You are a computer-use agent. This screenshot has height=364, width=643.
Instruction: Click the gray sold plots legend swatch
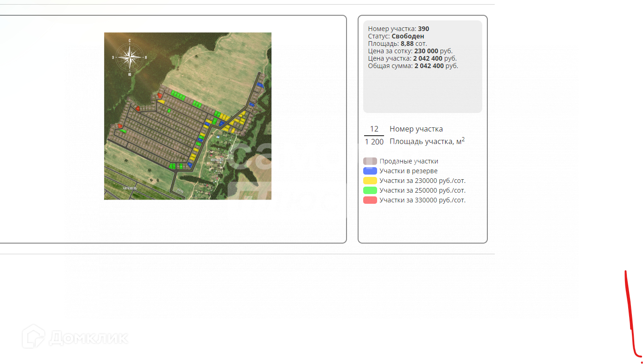(370, 161)
